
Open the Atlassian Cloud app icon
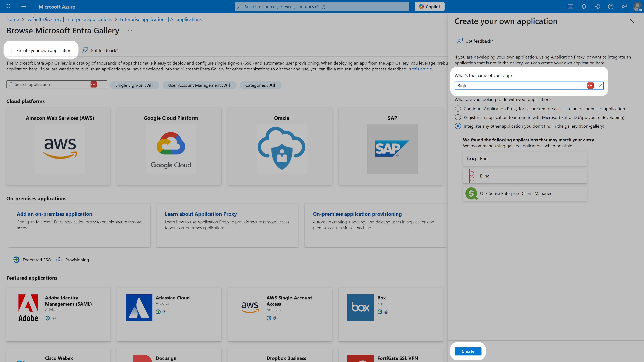pos(139,308)
